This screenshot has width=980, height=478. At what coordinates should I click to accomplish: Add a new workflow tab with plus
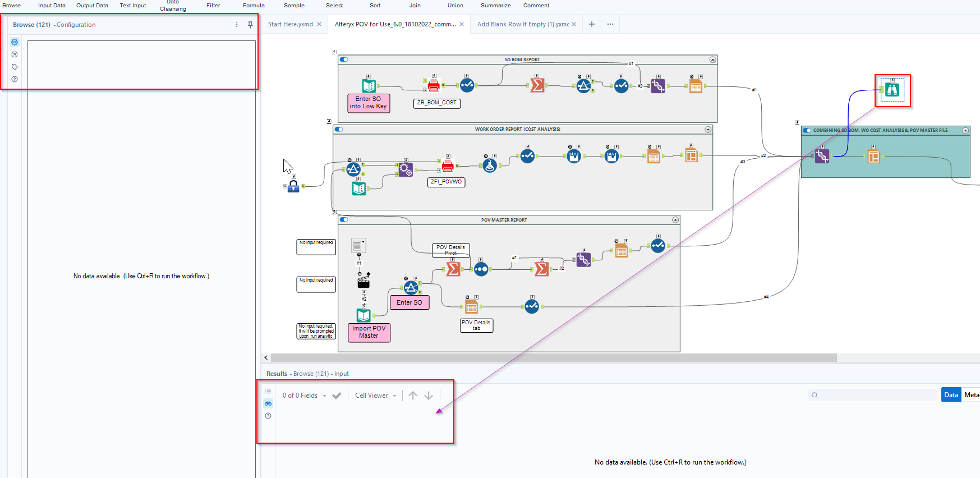pyautogui.click(x=591, y=24)
